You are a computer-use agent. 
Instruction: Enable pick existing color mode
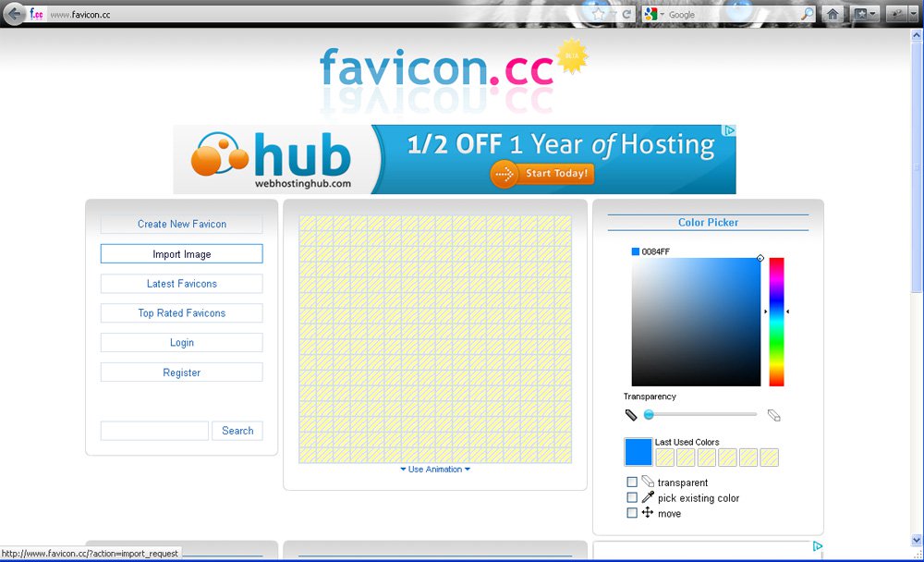coord(632,497)
